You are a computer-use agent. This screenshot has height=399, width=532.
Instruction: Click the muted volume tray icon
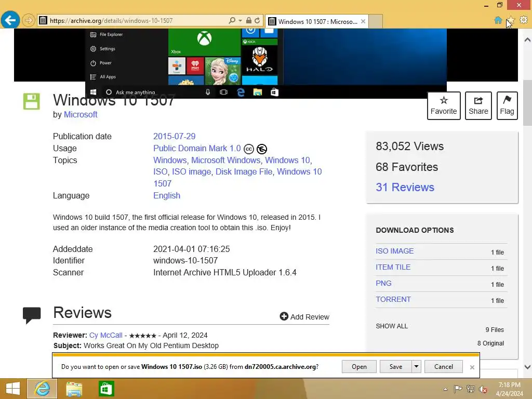483,389
